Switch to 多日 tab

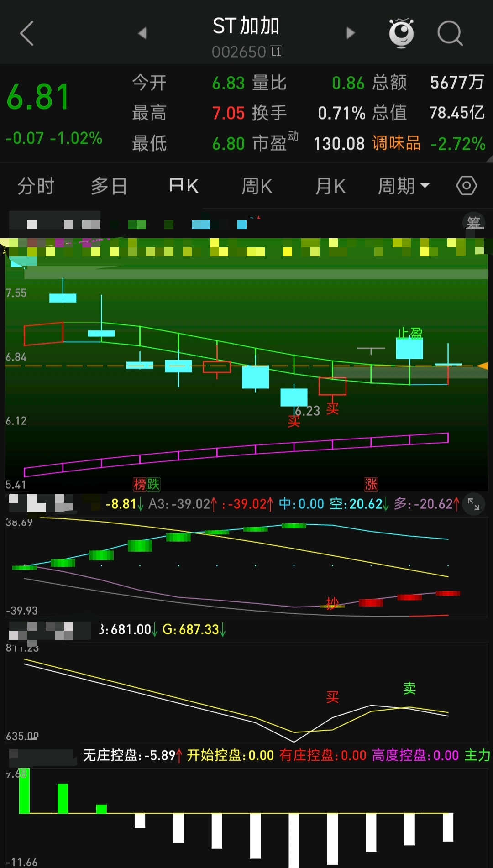pos(109,186)
